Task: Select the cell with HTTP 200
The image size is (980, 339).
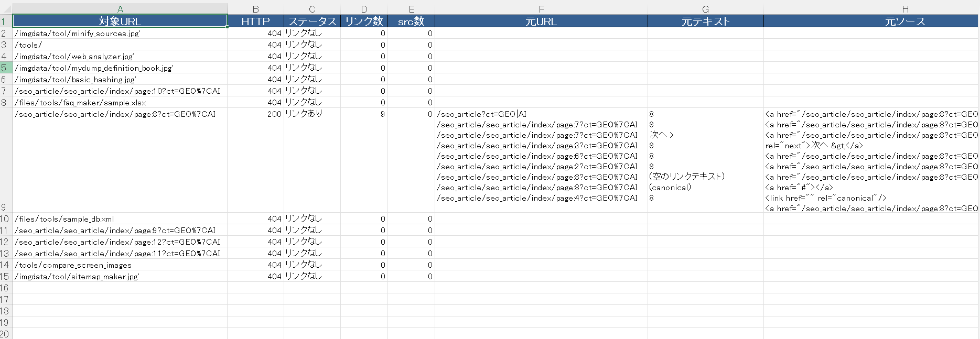Action: pos(255,114)
